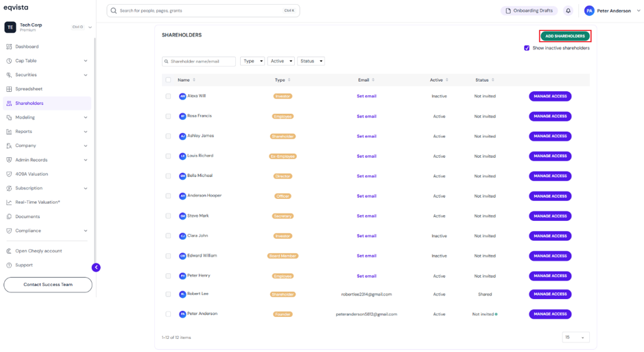Click the Support question-mark icon

pos(9,266)
